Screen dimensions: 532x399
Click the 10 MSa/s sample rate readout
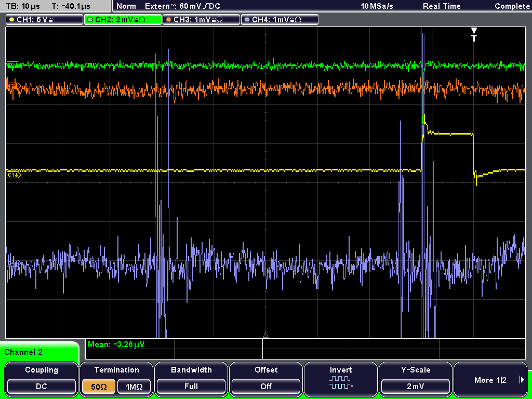tap(377, 6)
